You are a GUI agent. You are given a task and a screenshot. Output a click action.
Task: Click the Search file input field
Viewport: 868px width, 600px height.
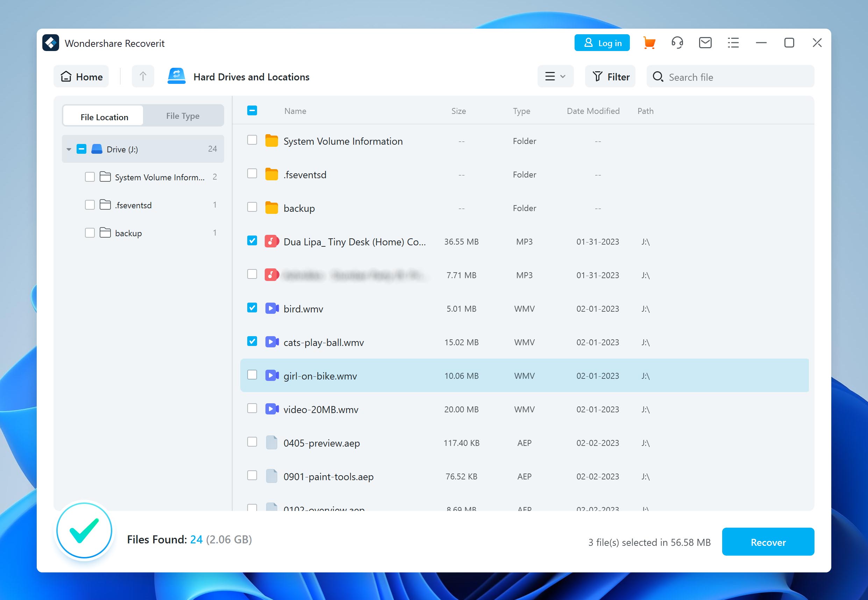(730, 76)
